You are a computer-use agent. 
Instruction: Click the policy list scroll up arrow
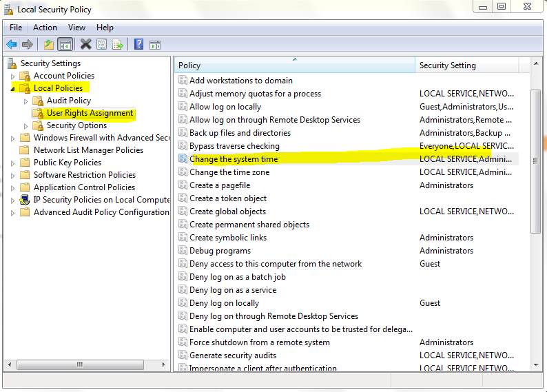point(535,64)
